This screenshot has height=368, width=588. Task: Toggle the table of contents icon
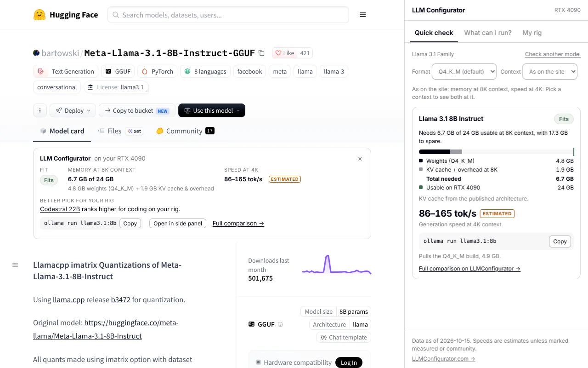point(15,265)
